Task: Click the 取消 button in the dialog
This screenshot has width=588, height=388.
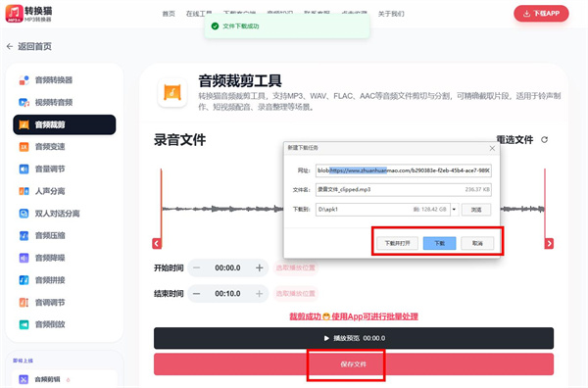Action: coord(477,243)
